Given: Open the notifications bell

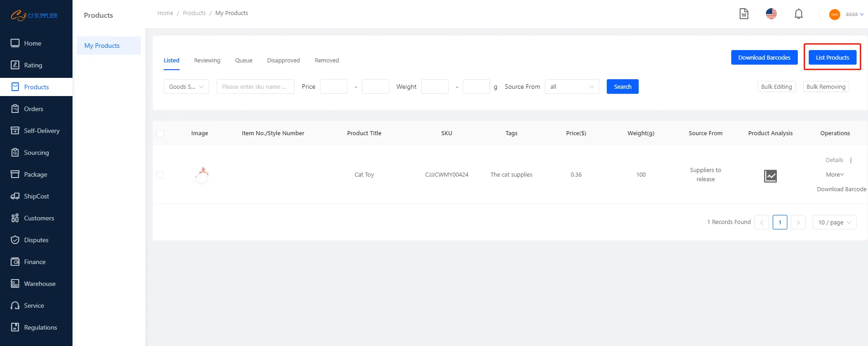Looking at the screenshot, I should (798, 14).
